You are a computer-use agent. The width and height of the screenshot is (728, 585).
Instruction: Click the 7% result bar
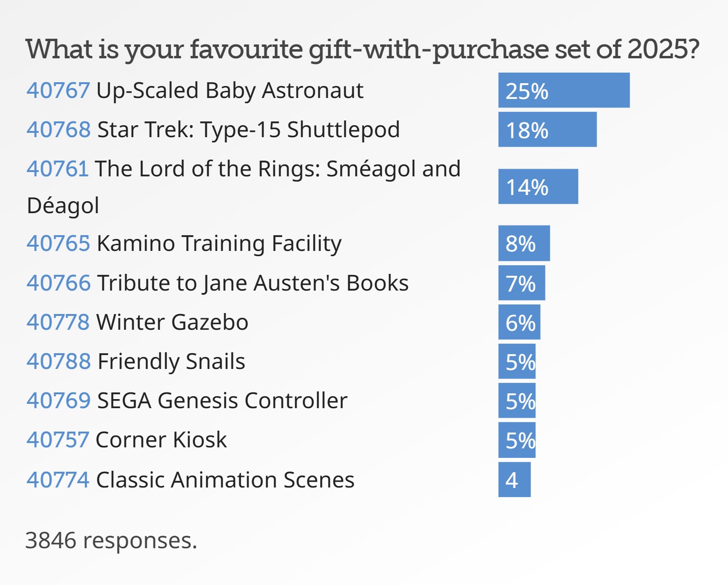click(x=522, y=283)
